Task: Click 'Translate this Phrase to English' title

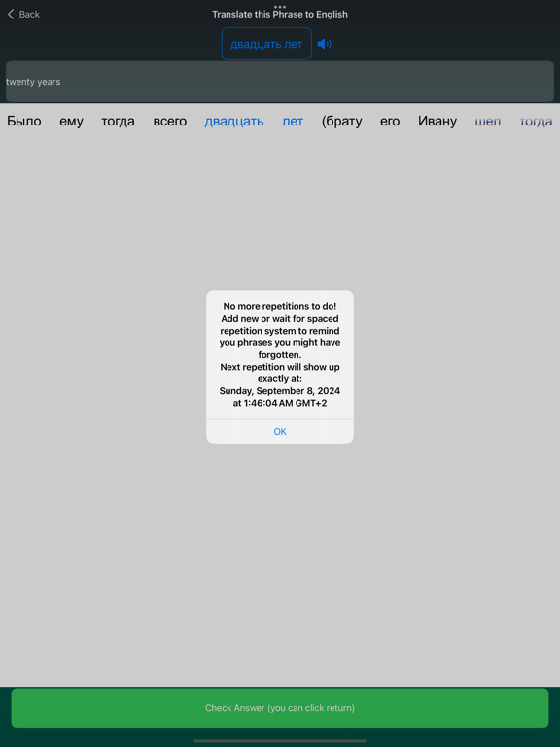Action: coord(280,15)
